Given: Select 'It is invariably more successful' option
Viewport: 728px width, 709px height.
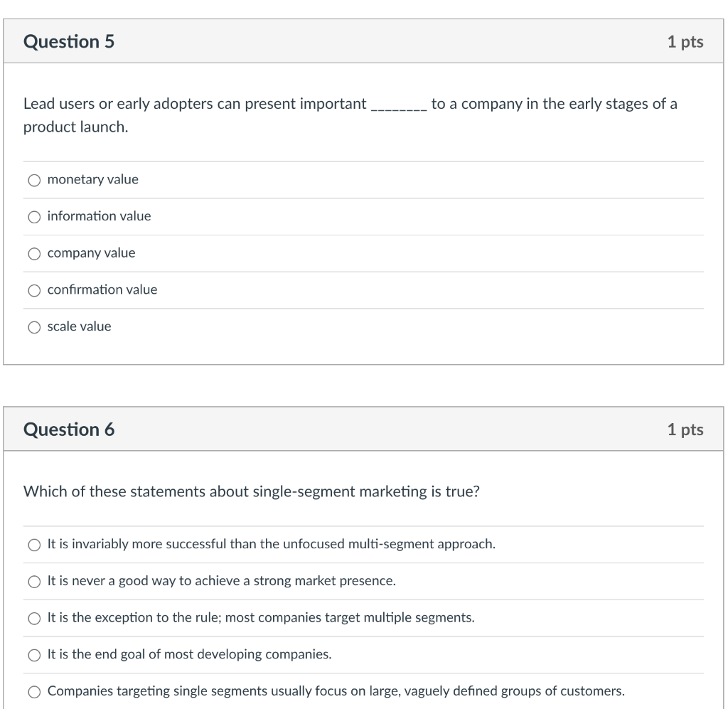Looking at the screenshot, I should tap(34, 544).
